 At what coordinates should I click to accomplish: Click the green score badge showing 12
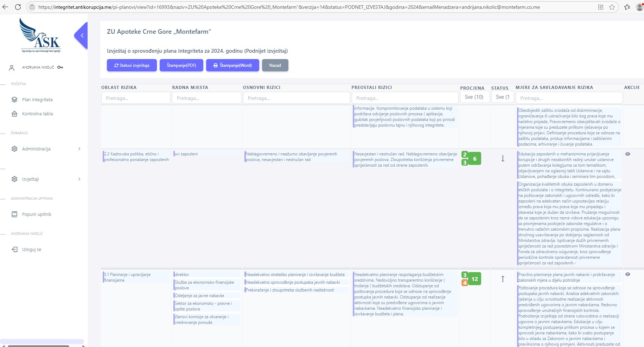[474, 279]
